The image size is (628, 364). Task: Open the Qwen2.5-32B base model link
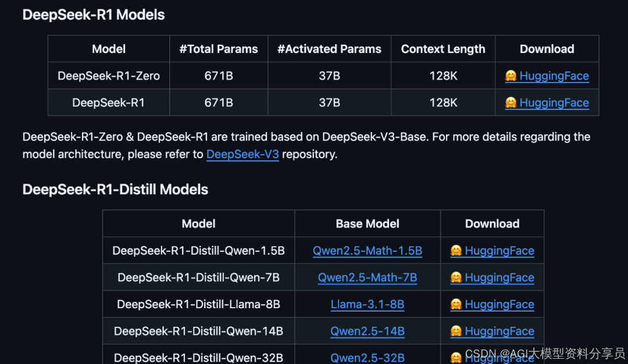tap(367, 358)
